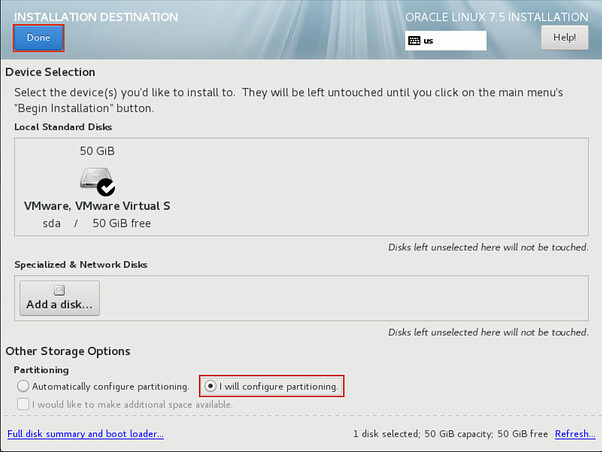Click the Add a disk... button
Viewport: 602px width, 452px height.
click(60, 298)
